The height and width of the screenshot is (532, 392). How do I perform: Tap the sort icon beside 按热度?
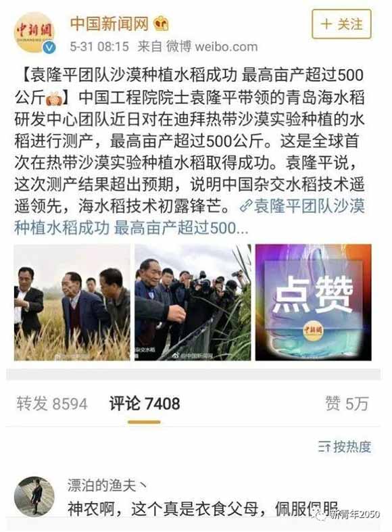tap(324, 448)
